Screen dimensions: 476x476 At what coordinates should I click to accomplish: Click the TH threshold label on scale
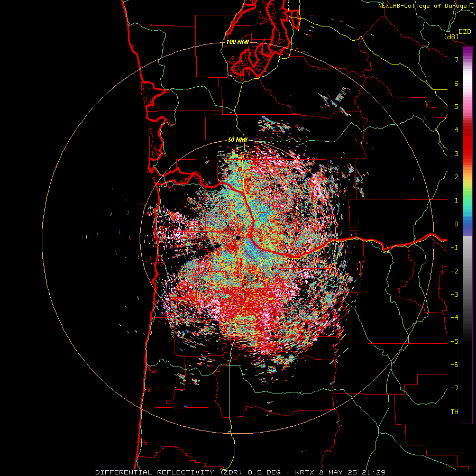click(x=454, y=412)
